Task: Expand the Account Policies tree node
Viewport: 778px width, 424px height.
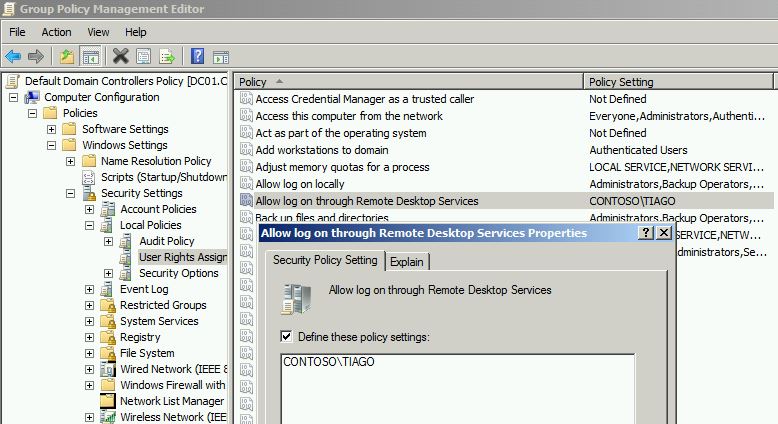Action: coord(90,209)
